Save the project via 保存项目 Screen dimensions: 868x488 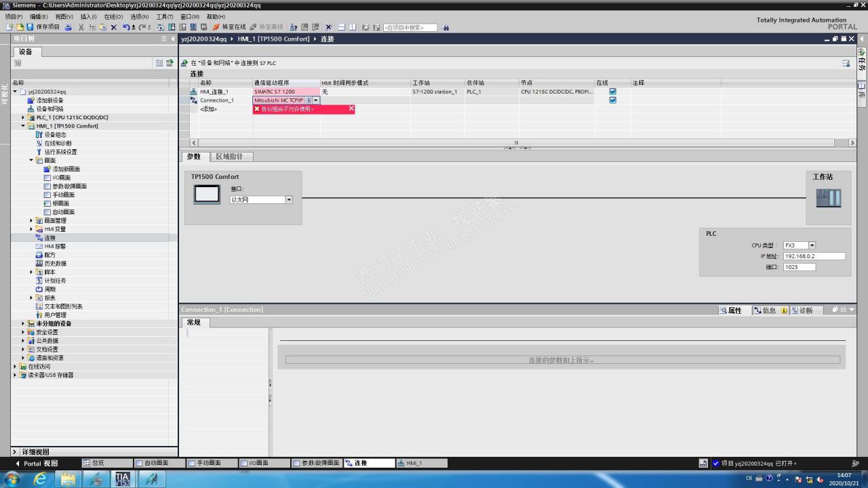43,27
